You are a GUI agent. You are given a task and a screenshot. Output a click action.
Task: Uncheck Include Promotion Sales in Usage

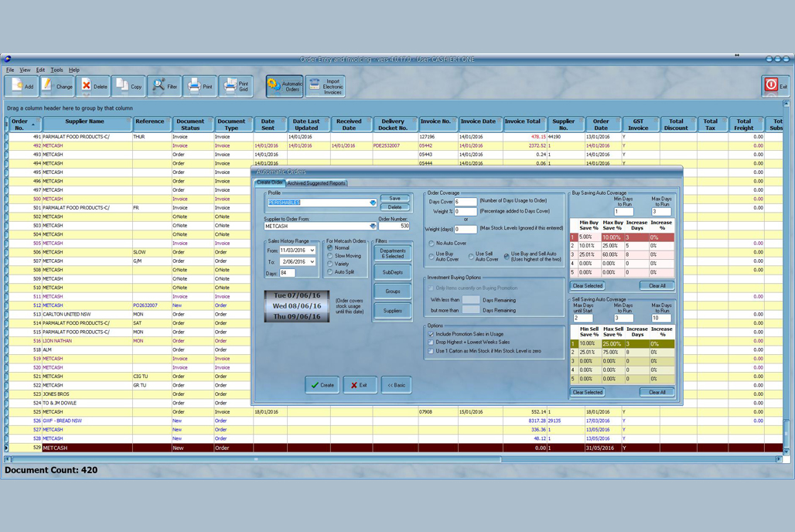(x=429, y=333)
